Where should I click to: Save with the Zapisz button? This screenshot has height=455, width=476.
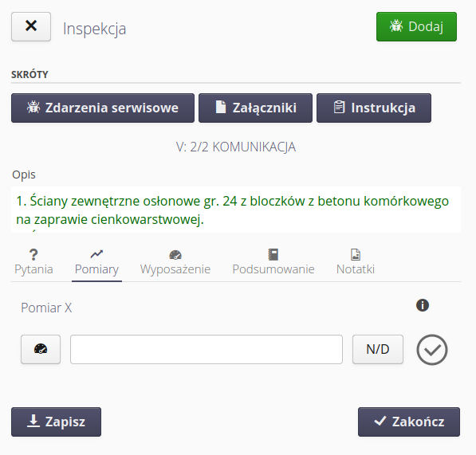pos(56,422)
